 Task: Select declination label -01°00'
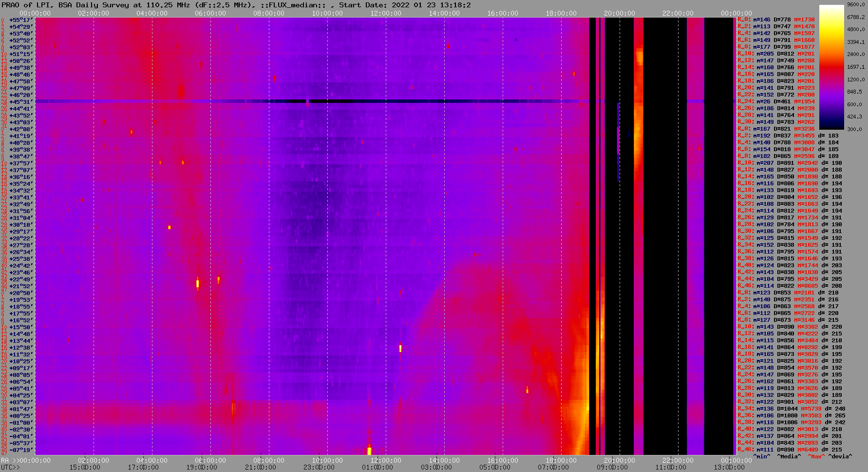tap(21, 423)
